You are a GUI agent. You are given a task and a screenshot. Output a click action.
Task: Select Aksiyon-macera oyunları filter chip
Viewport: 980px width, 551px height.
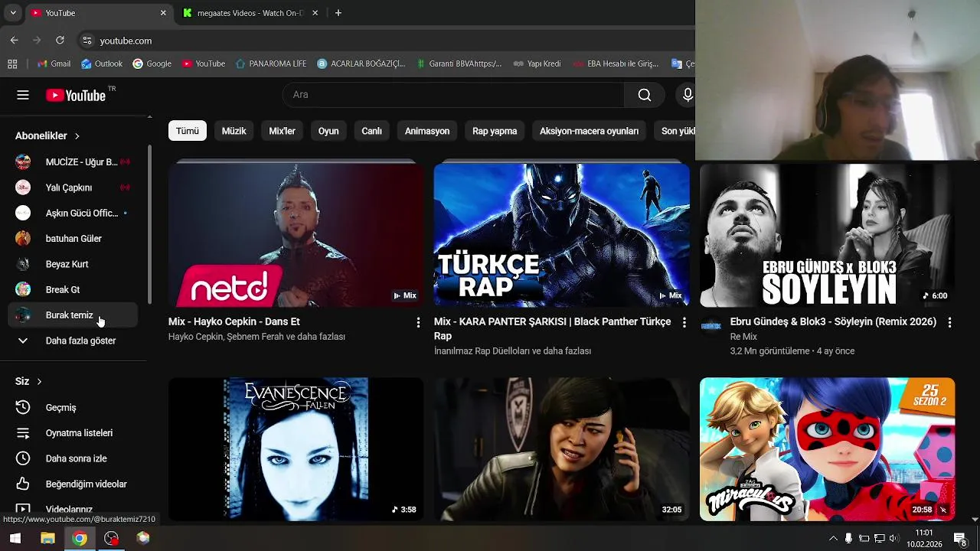click(x=589, y=131)
